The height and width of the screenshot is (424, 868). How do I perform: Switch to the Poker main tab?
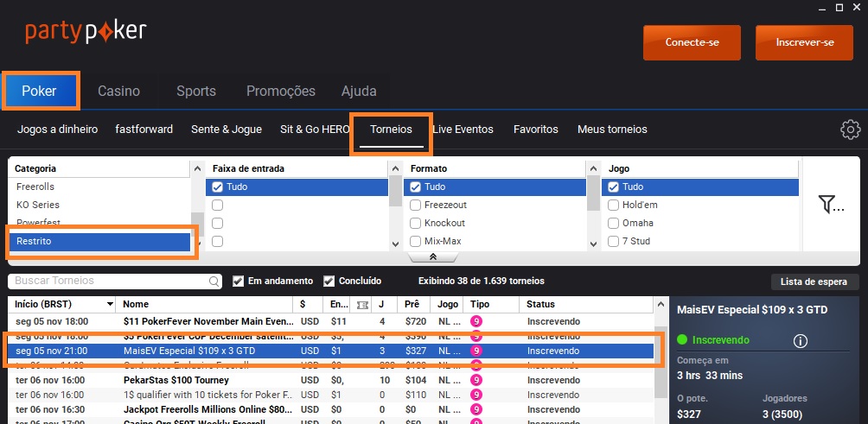tap(39, 91)
